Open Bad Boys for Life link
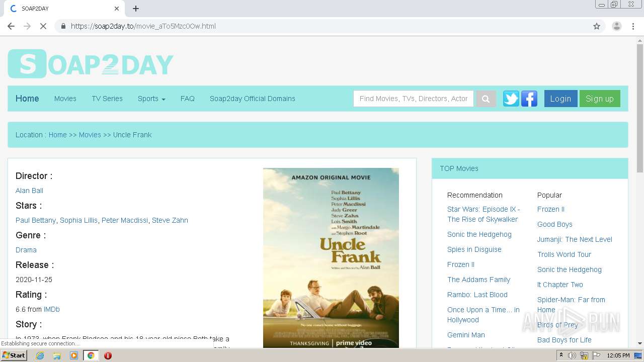644x362 pixels. (x=565, y=340)
